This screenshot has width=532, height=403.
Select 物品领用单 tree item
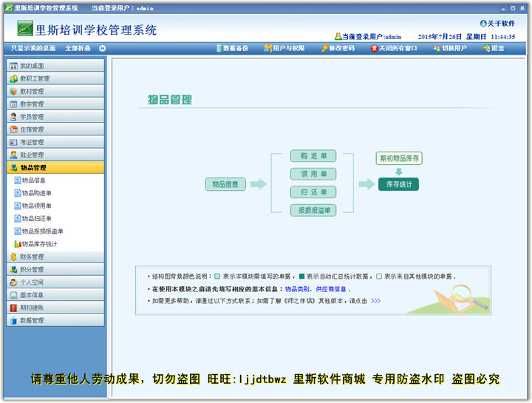point(37,206)
